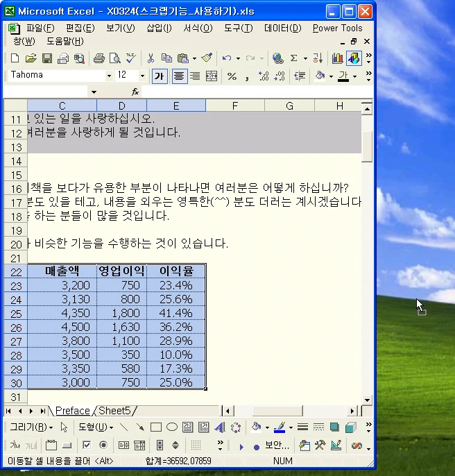Toggle the grid icon on forms toolbar
This screenshot has height=476, width=455.
click(196, 445)
